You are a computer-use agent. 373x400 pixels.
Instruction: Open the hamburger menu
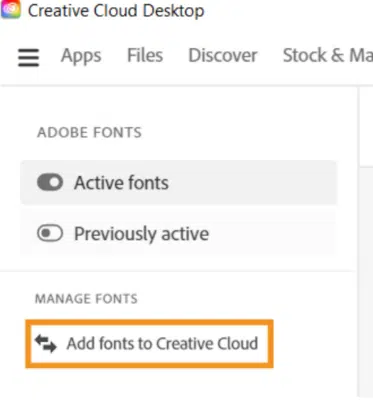click(x=29, y=57)
